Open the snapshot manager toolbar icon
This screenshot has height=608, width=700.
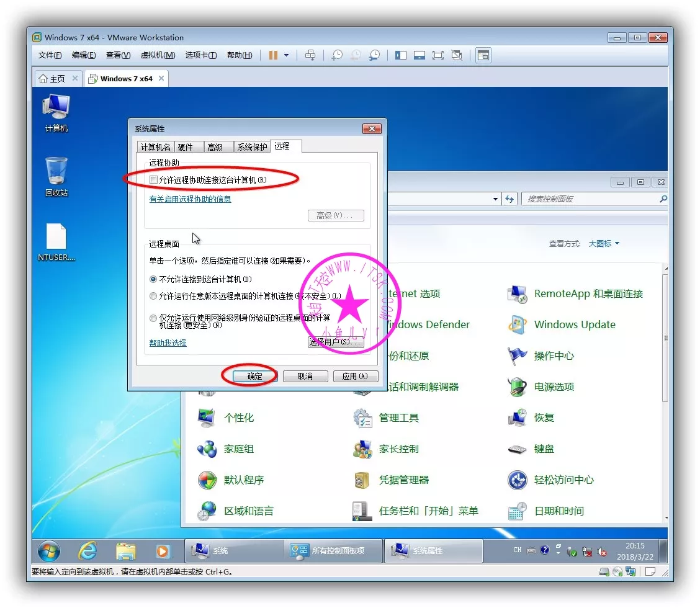(374, 55)
